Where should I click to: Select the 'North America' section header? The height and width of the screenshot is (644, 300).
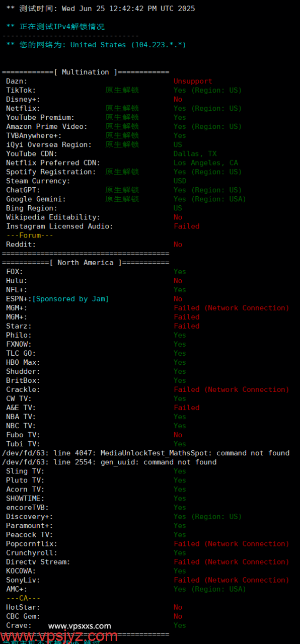86,263
